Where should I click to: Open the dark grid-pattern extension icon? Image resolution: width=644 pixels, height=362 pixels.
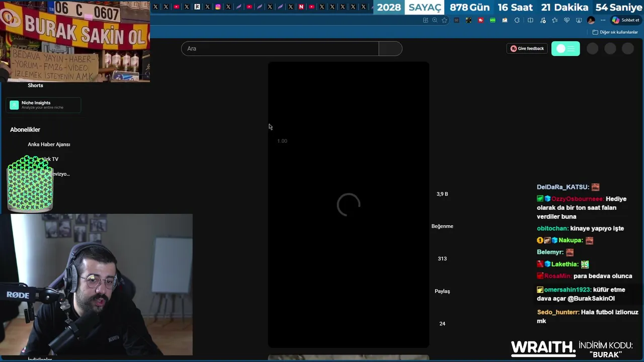coord(456,20)
